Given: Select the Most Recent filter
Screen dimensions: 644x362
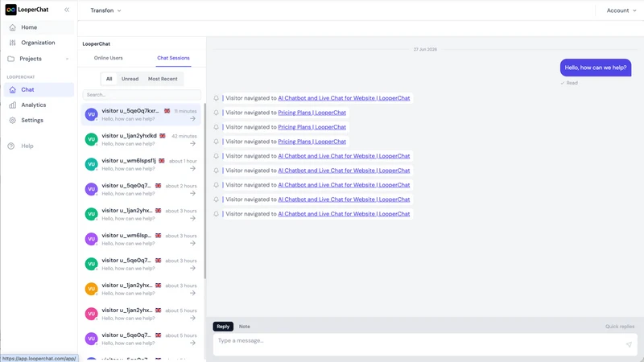Looking at the screenshot, I should 163,79.
